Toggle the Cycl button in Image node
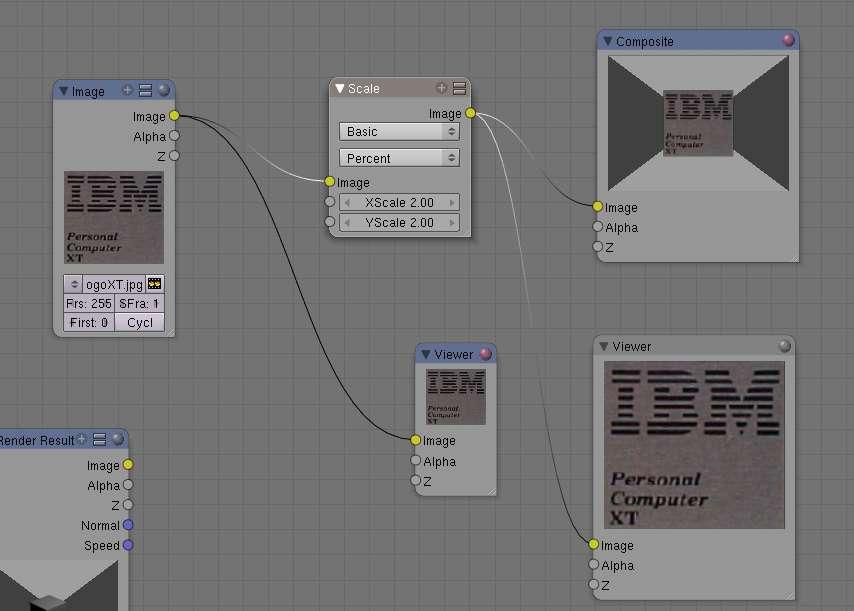The image size is (854, 611). [x=139, y=322]
